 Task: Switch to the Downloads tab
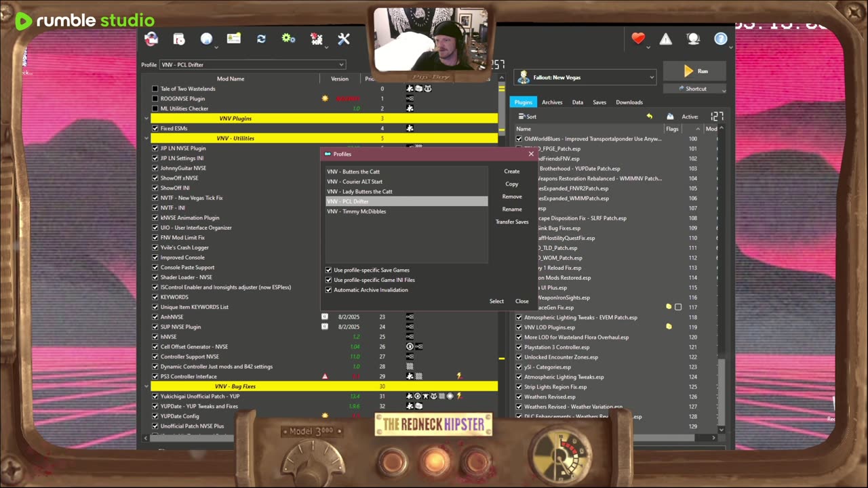click(629, 102)
